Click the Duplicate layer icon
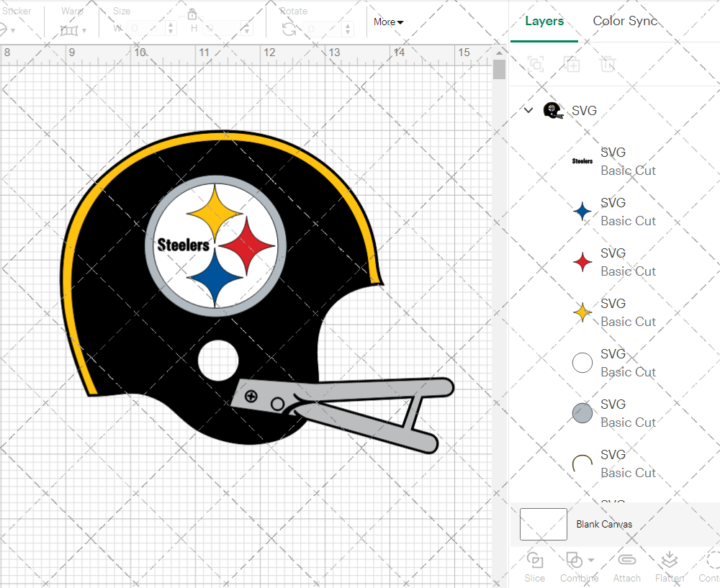The image size is (720, 588). (x=572, y=64)
